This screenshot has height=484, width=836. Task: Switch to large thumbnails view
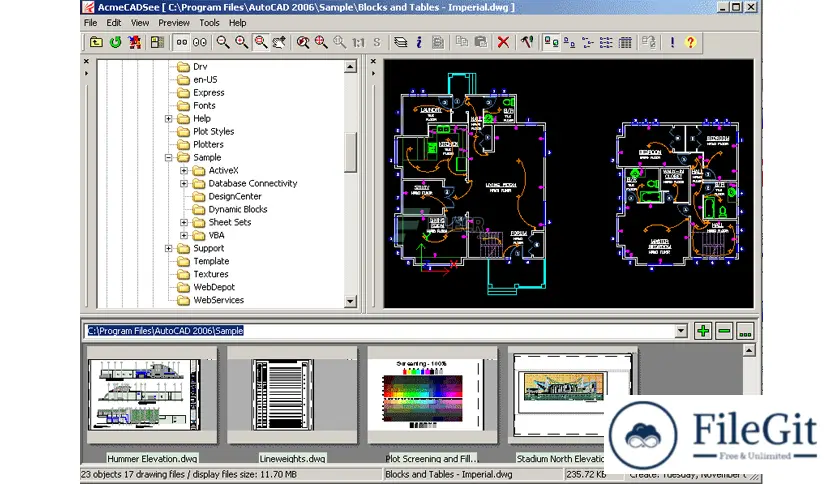[x=551, y=42]
